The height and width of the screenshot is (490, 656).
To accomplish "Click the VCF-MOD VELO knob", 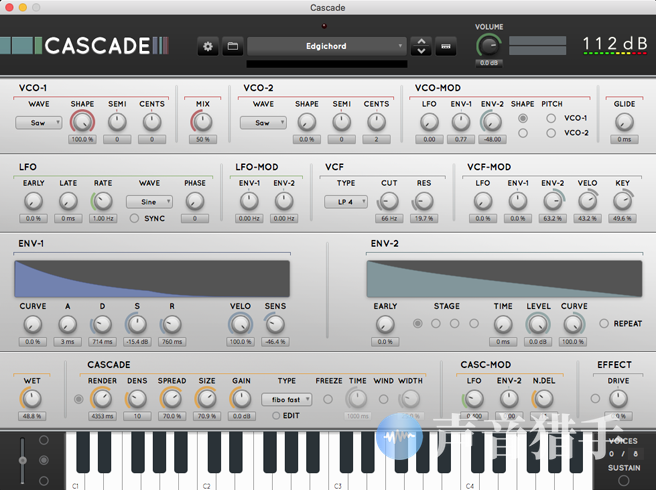I will click(587, 201).
